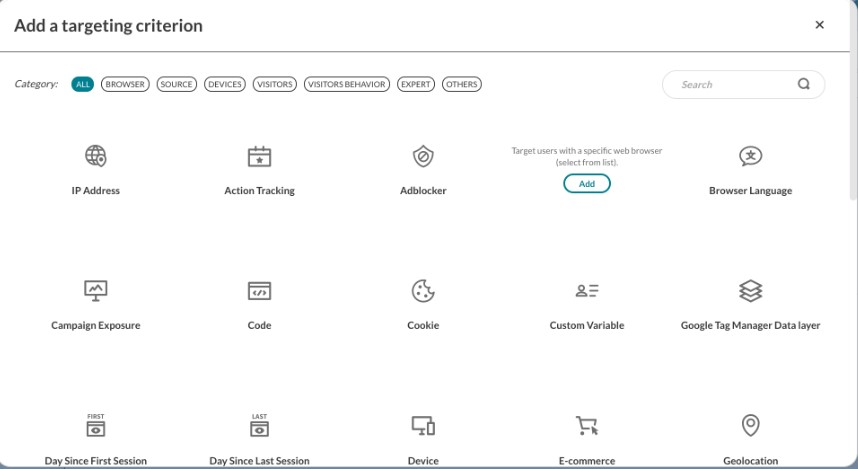Click the Browser Language label
Image resolution: width=858 pixels, height=469 pixels.
750,190
